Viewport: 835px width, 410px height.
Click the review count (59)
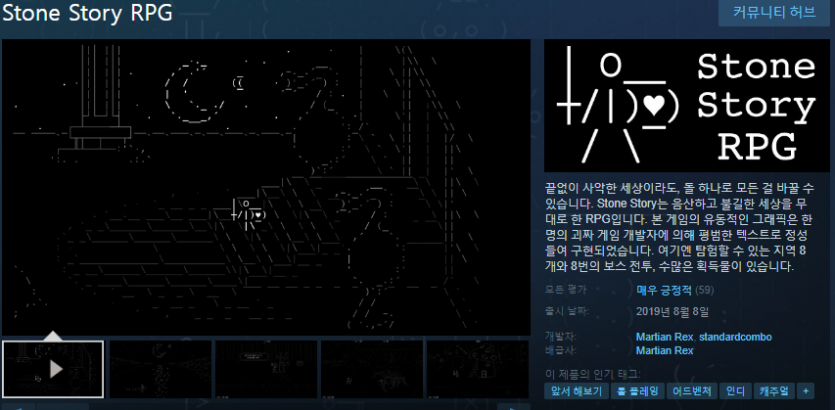(x=705, y=290)
